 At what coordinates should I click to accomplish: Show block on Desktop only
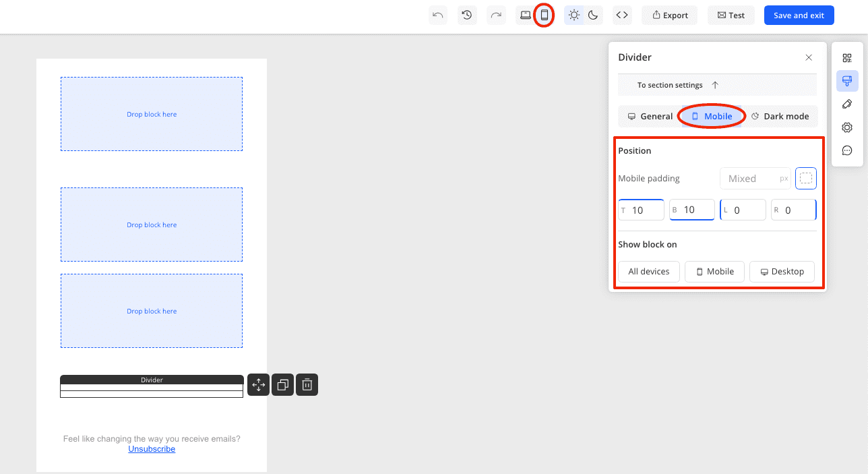(782, 272)
